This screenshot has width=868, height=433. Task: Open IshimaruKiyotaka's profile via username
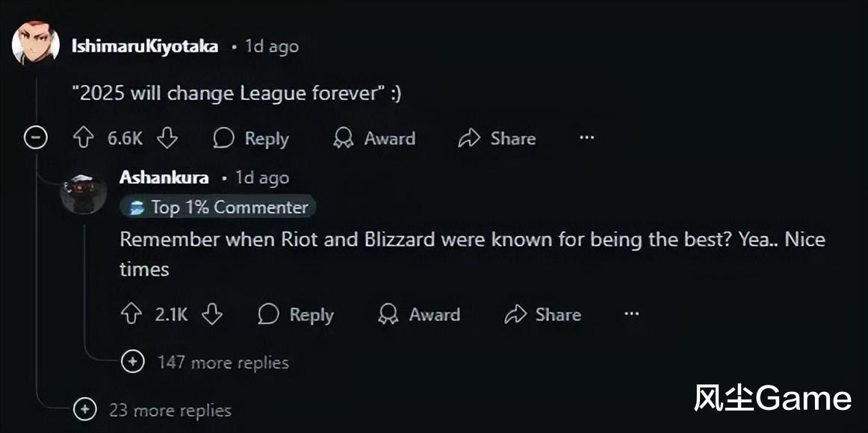tap(144, 46)
